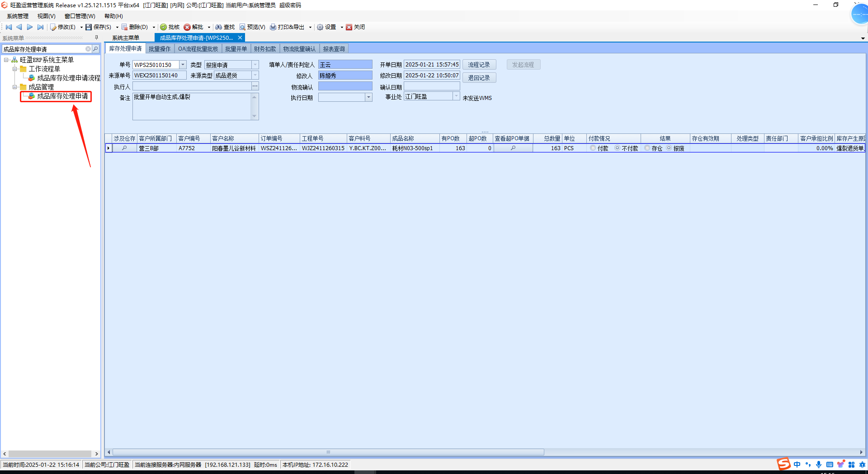Open 涉及仓存 magnifier in the grid row

click(x=124, y=148)
